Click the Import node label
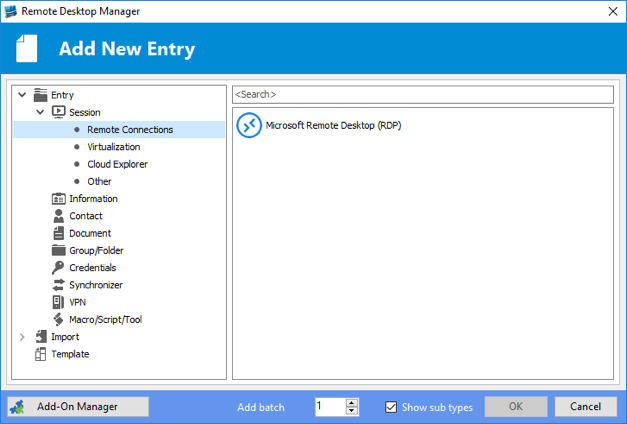This screenshot has width=627, height=424. (65, 337)
